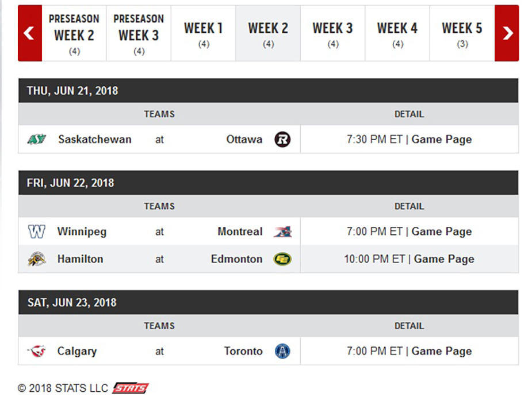Open Game Page for Hamilton at Edmonton
532x409 pixels.
coord(444,259)
